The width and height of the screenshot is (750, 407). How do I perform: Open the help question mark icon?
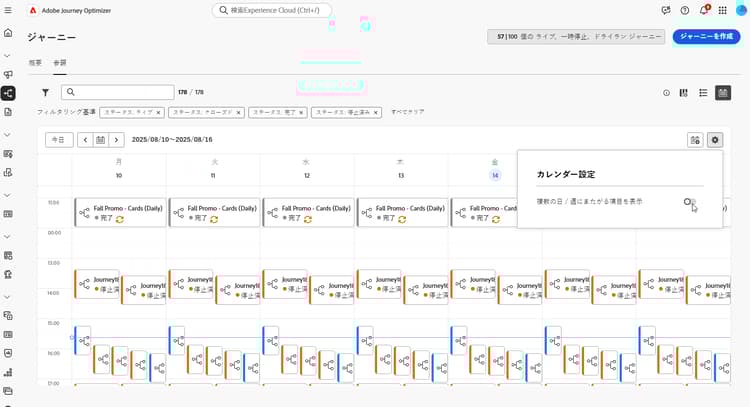(x=684, y=10)
